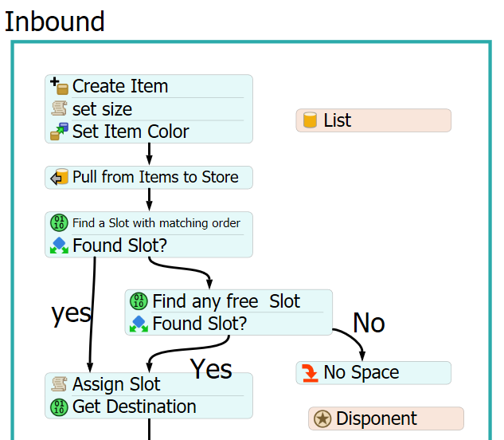Click the Set Item Color icon
The height and width of the screenshot is (440, 504).
tap(59, 132)
